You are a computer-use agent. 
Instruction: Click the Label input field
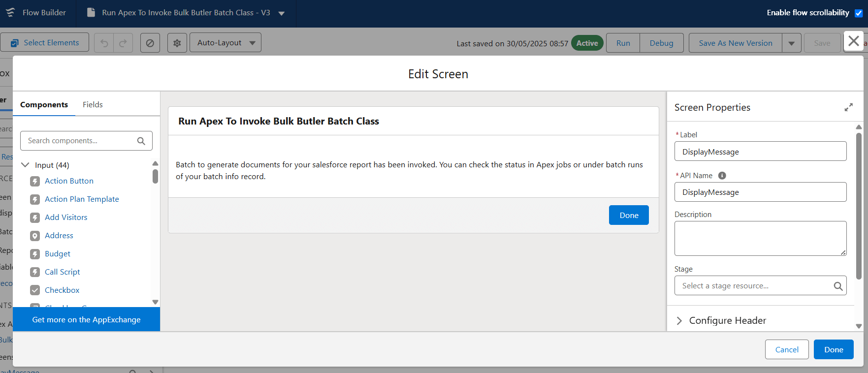pyautogui.click(x=760, y=151)
